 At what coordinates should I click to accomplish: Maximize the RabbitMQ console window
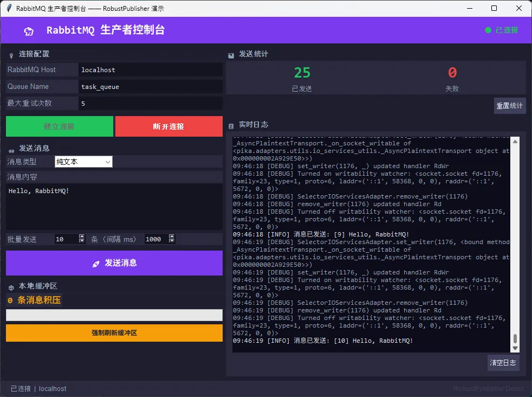pos(494,8)
